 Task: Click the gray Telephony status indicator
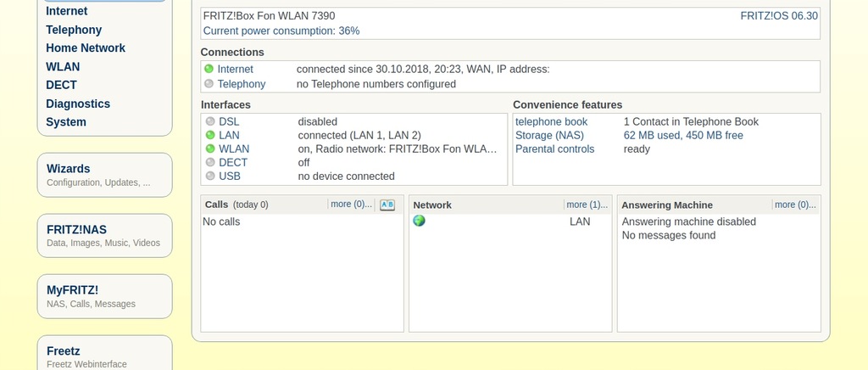[209, 84]
